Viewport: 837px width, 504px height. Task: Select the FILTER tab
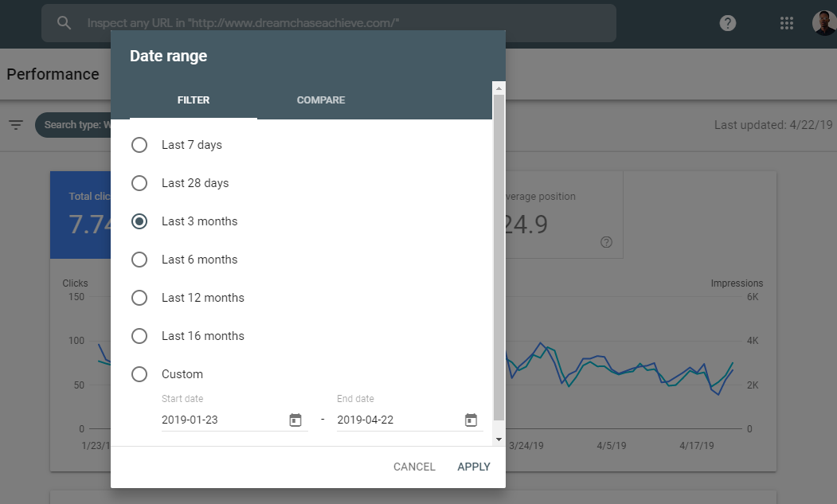point(194,100)
